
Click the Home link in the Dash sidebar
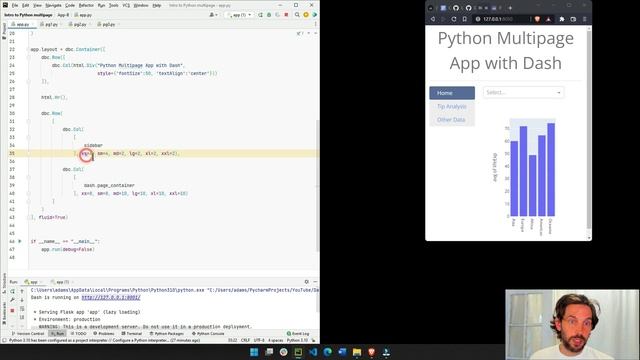[x=452, y=93]
